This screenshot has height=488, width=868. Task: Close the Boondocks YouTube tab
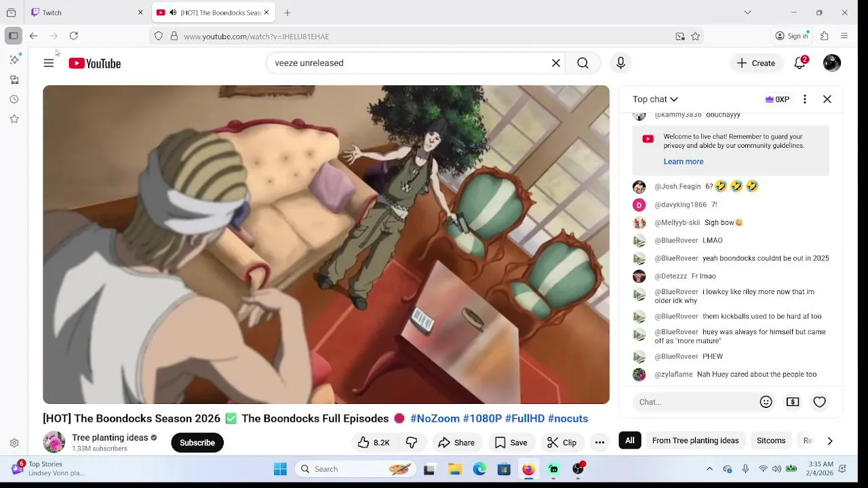click(x=267, y=12)
